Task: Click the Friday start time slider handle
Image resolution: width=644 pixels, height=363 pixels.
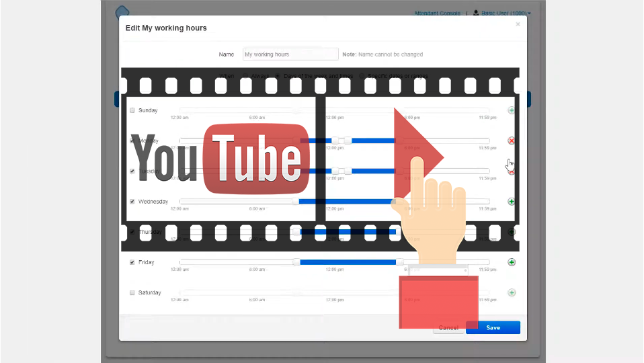Action: click(x=296, y=262)
